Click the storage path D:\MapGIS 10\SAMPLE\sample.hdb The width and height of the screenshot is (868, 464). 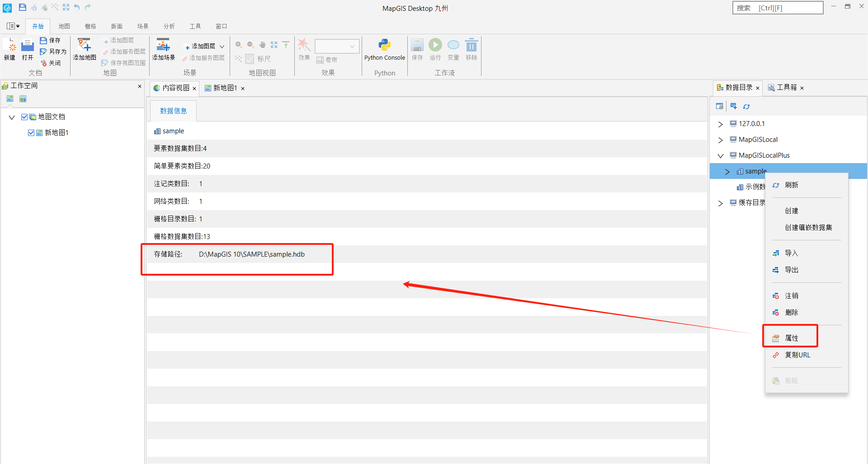pos(252,254)
